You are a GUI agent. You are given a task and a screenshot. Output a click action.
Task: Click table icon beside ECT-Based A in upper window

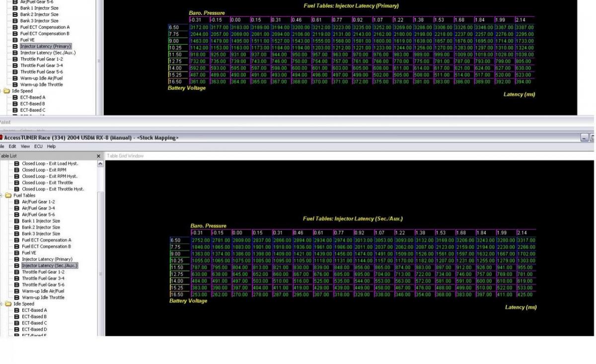click(15, 98)
